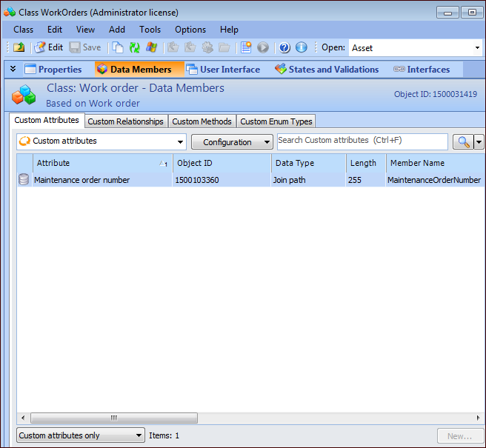The image size is (486, 448).
Task: Click the copy pages toolbar icon
Action: click(118, 47)
